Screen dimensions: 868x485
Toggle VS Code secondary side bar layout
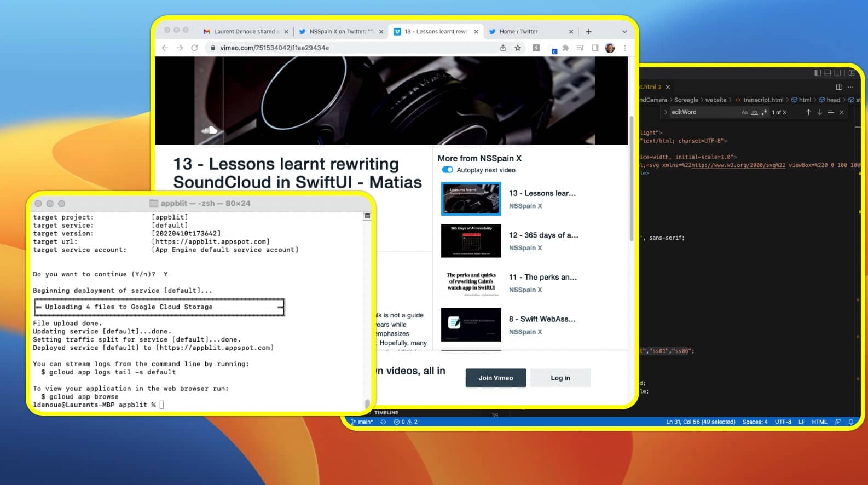coord(837,72)
